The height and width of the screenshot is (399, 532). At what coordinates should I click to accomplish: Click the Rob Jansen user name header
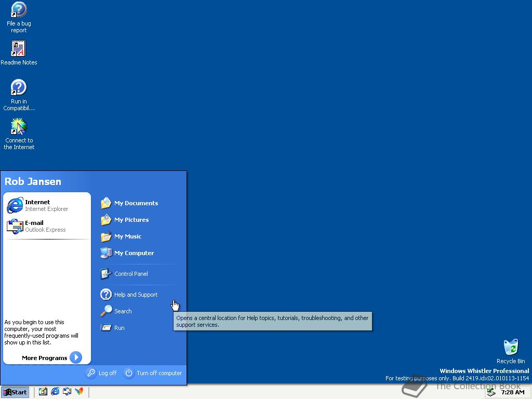point(33,181)
